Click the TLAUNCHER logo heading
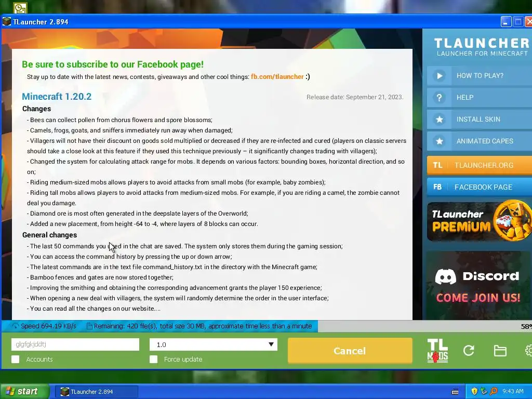 [482, 43]
